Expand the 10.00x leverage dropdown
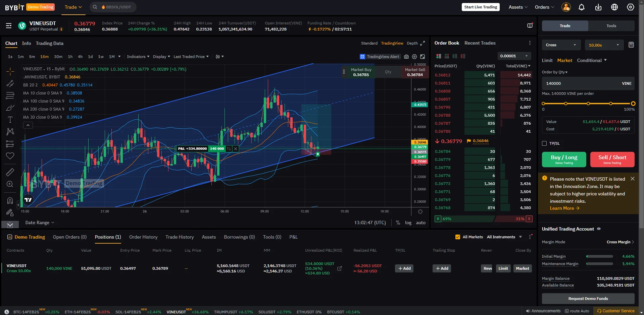 point(604,45)
